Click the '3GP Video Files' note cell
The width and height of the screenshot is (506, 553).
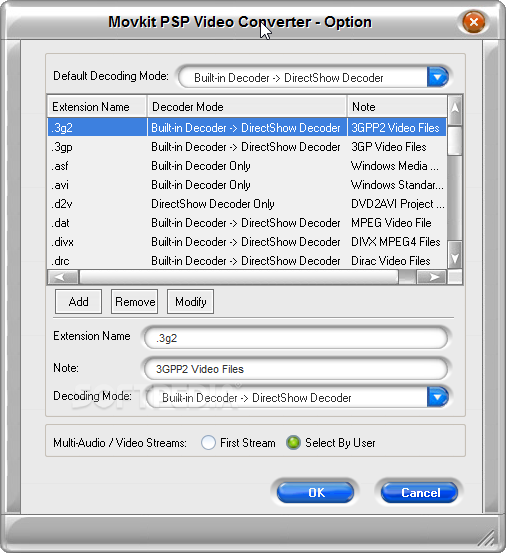389,147
